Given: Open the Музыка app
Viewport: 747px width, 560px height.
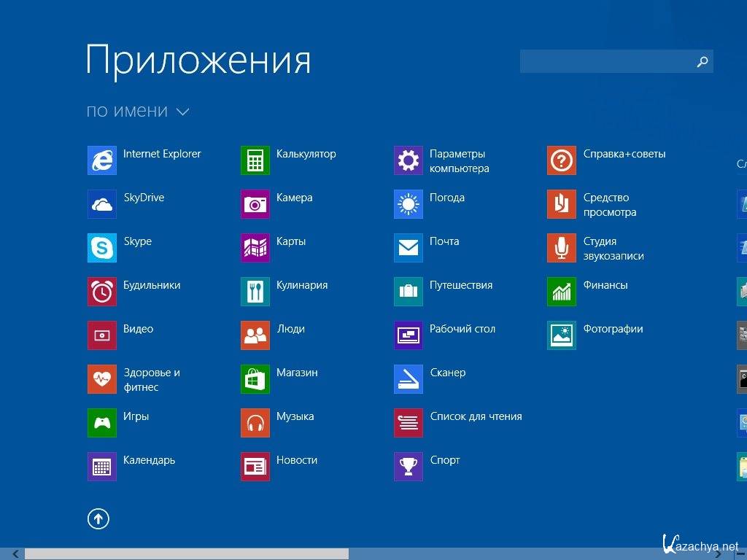Looking at the screenshot, I should pyautogui.click(x=255, y=422).
